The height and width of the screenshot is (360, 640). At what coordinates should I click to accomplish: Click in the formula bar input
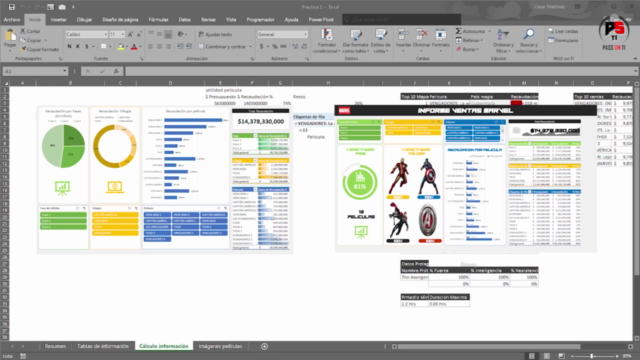pos(378,71)
